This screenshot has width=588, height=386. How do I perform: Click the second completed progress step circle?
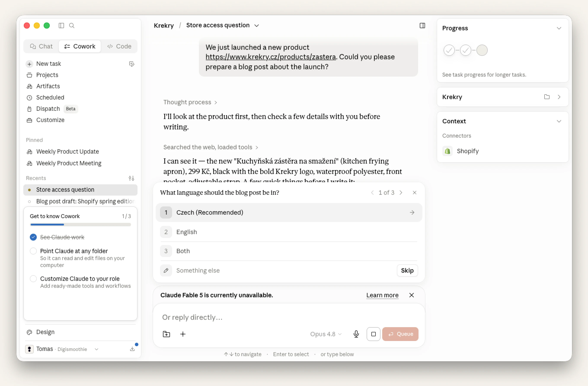pos(465,50)
